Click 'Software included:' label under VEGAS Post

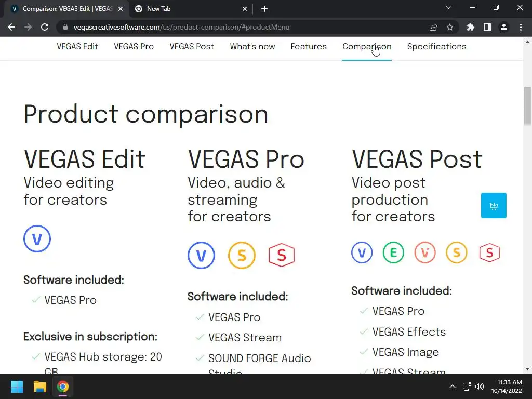[402, 291]
